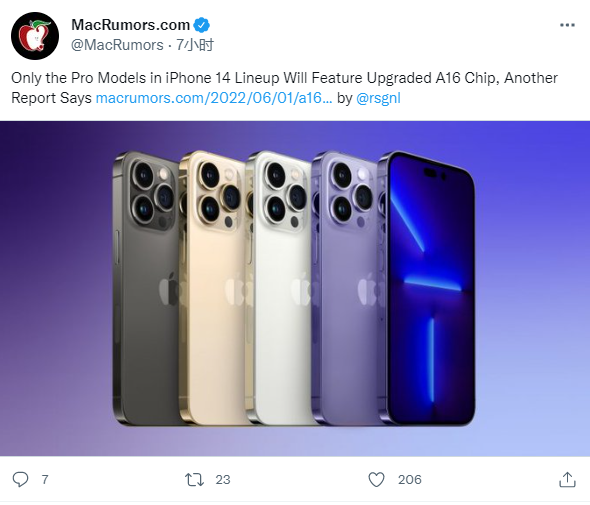Open the macrumors.com/2022/06/01/a16 article link
The image size is (590, 505).
pyautogui.click(x=214, y=98)
